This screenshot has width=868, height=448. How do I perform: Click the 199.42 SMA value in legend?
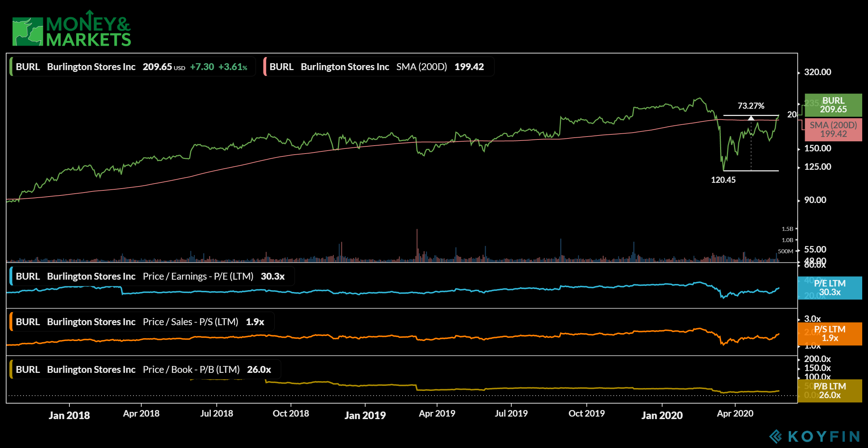[x=469, y=67]
